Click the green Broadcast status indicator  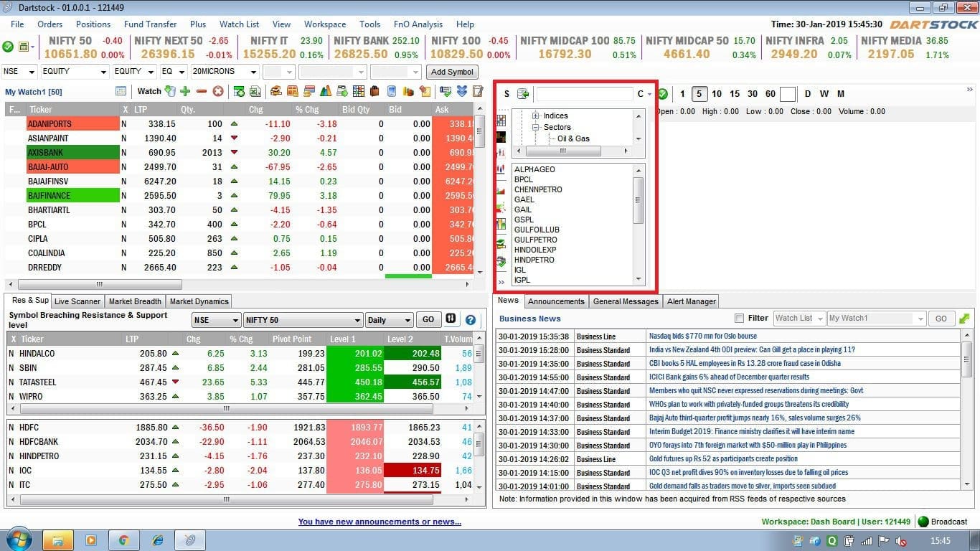point(923,522)
